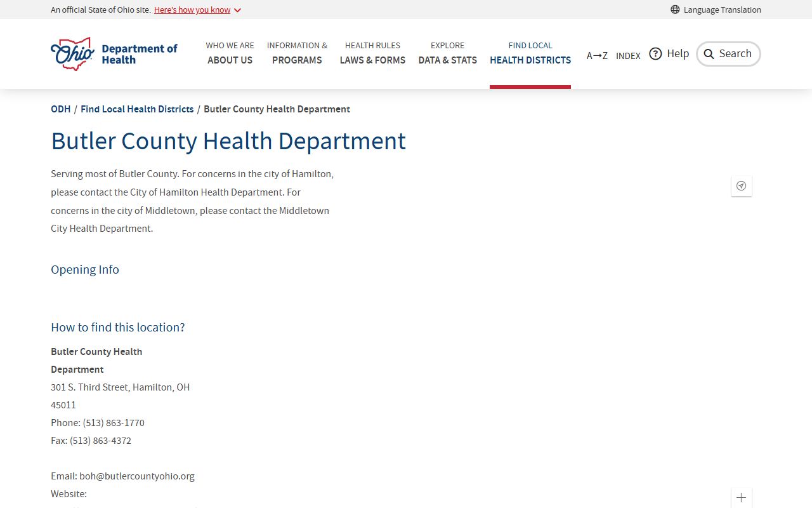Open the A→Z Index link
The image size is (812, 508).
click(613, 56)
